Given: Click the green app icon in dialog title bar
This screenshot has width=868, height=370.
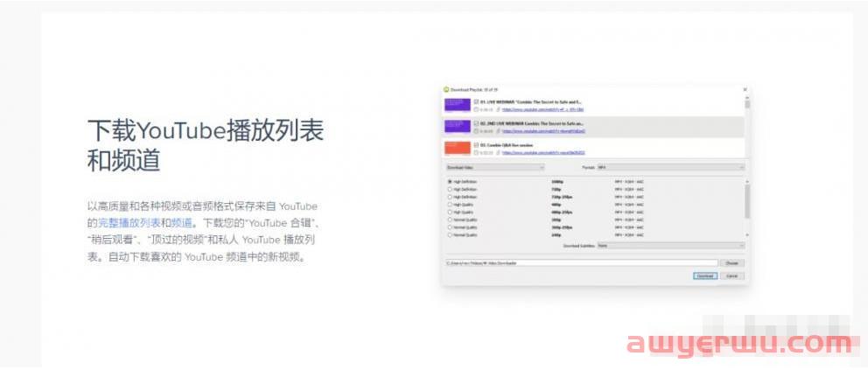Looking at the screenshot, I should [446, 89].
